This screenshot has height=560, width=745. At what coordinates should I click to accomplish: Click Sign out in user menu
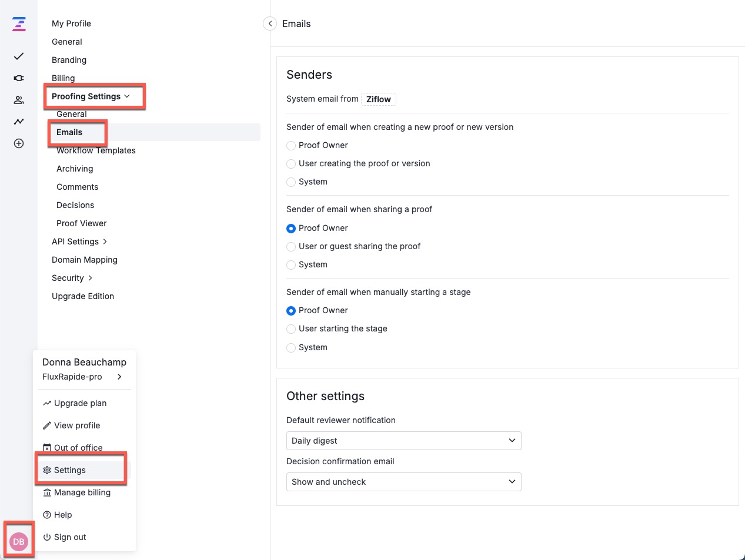pos(69,537)
